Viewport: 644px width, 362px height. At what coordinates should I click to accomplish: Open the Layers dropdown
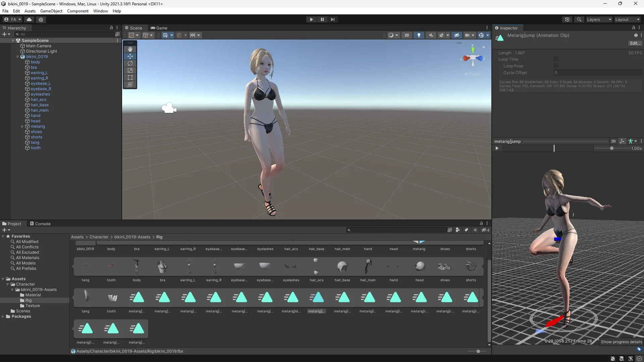click(x=599, y=19)
